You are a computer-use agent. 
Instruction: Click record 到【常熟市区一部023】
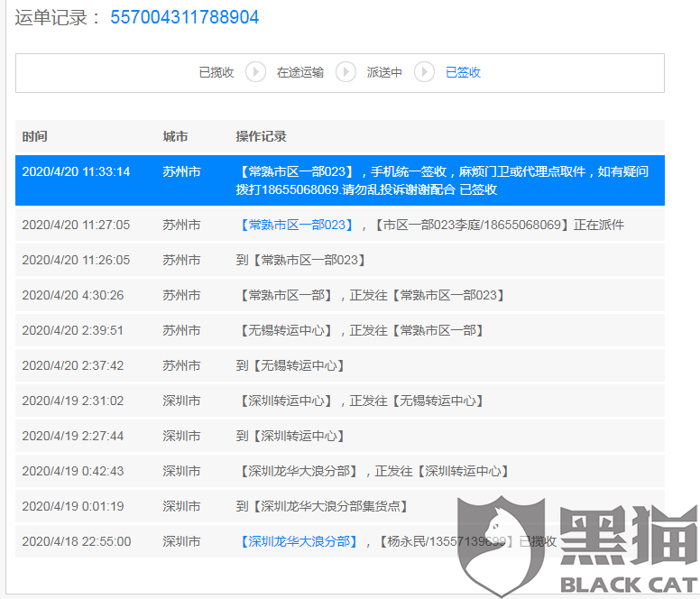coord(300,260)
